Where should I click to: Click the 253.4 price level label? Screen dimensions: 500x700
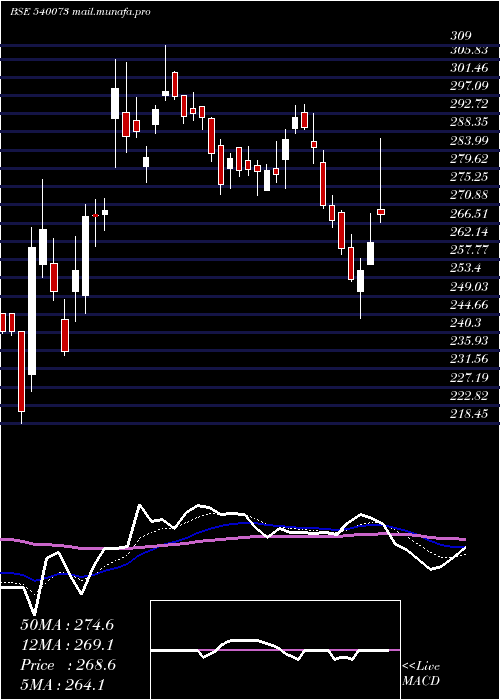[466, 268]
